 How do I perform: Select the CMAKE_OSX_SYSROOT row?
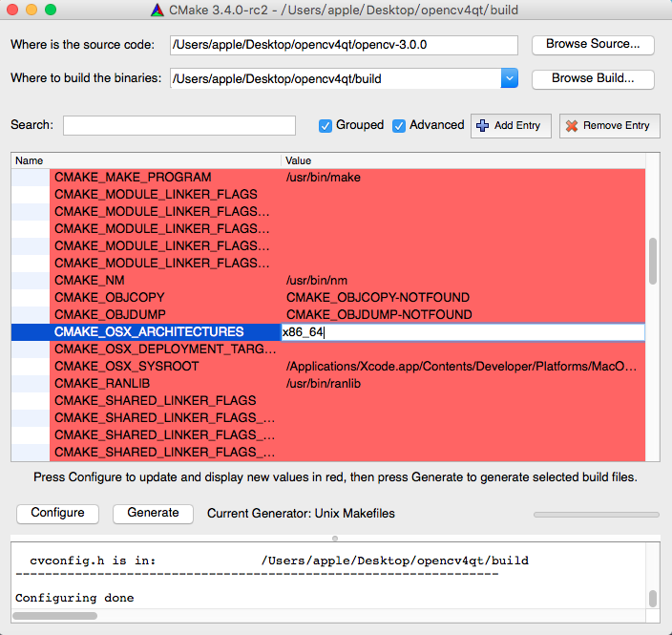coord(327,366)
